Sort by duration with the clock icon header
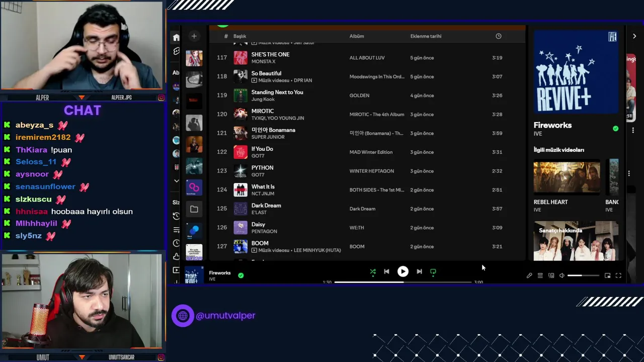 (x=499, y=36)
